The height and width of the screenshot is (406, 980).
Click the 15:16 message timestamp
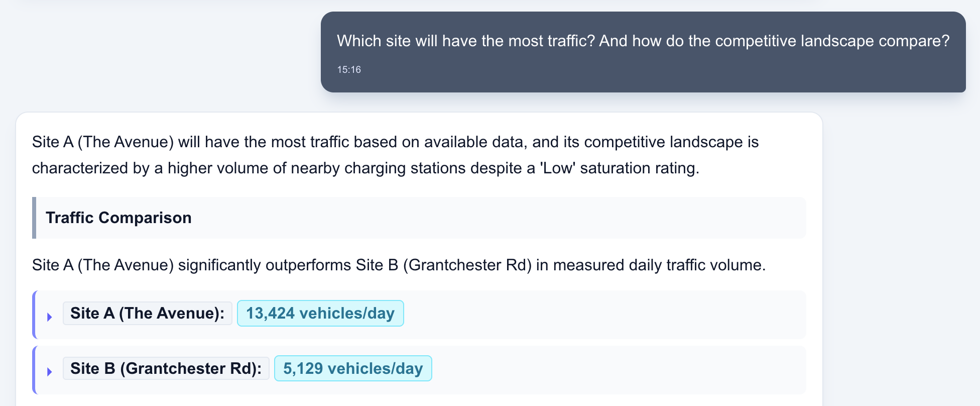point(349,70)
